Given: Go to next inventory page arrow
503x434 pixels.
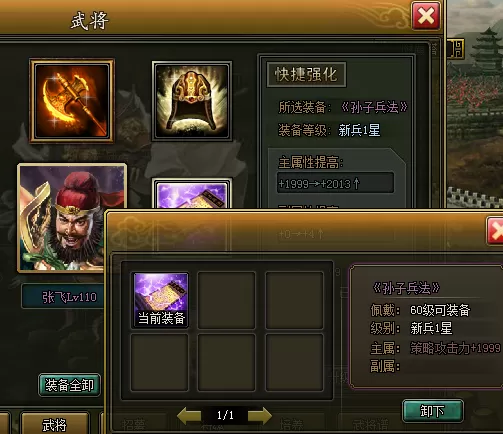Looking at the screenshot, I should tap(260, 415).
